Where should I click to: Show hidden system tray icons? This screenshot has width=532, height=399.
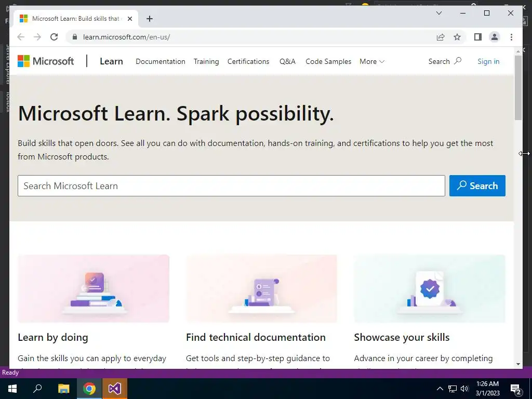pos(440,389)
